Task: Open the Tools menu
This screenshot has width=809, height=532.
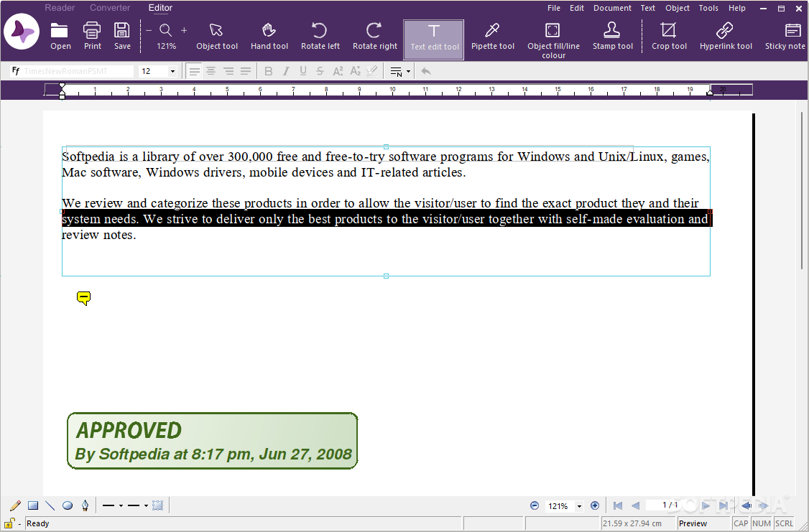Action: coord(708,8)
